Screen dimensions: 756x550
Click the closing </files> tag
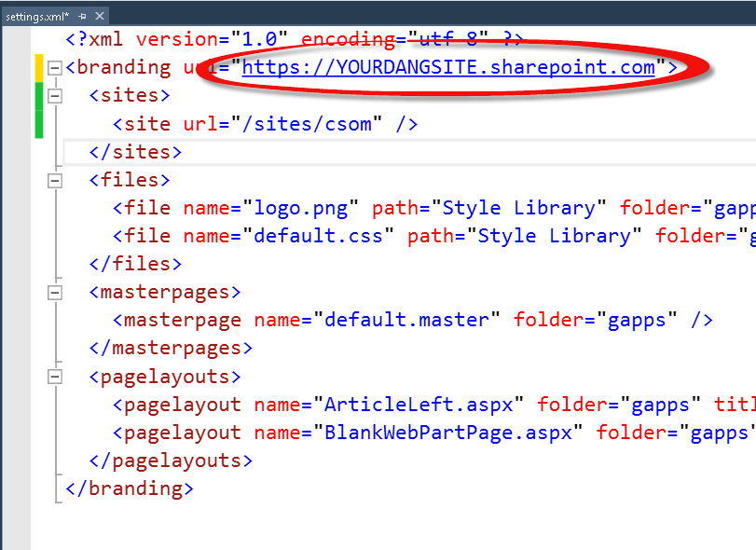(136, 264)
